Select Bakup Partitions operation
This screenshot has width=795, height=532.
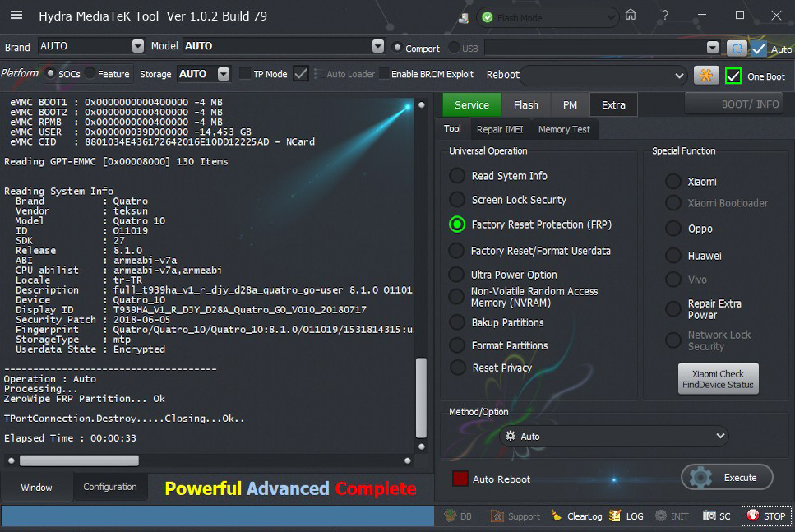click(457, 322)
